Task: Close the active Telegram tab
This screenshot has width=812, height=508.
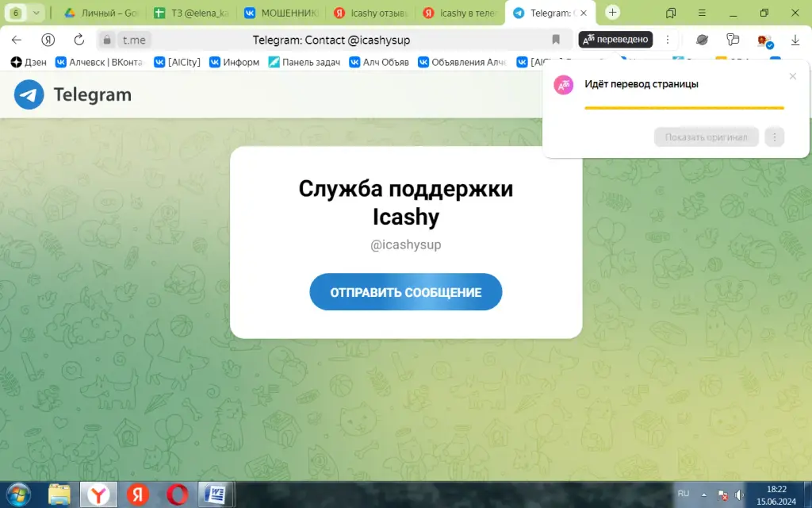Action: pyautogui.click(x=584, y=13)
